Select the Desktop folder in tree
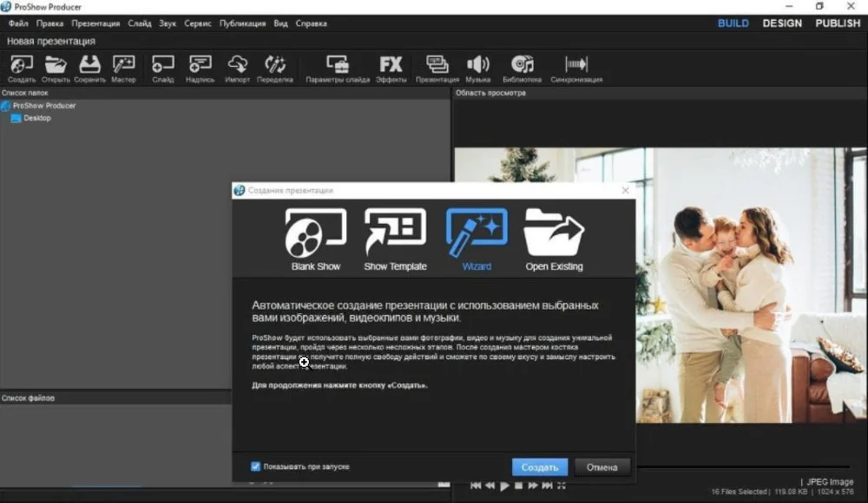The image size is (868, 503). [x=36, y=118]
